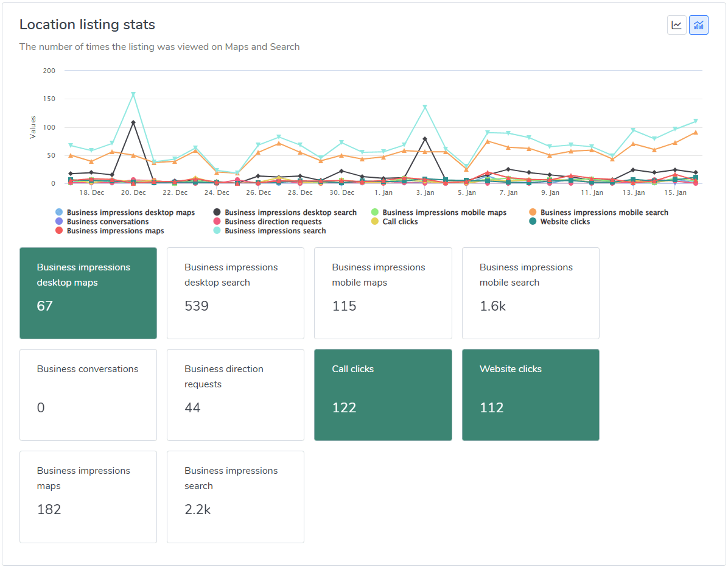Click the orange mobile search legend dot
Viewport: 728px width, 567px height.
(x=533, y=212)
